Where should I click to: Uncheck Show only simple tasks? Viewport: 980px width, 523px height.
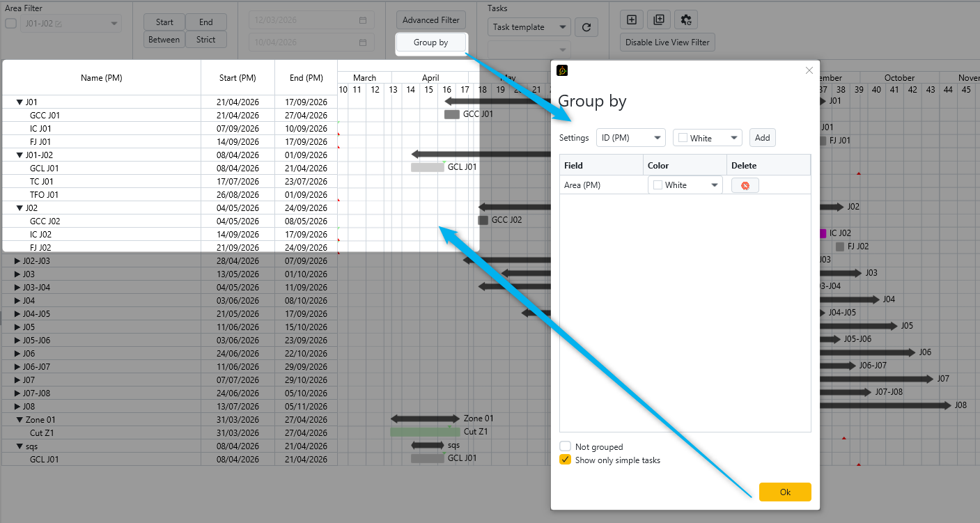pyautogui.click(x=565, y=460)
